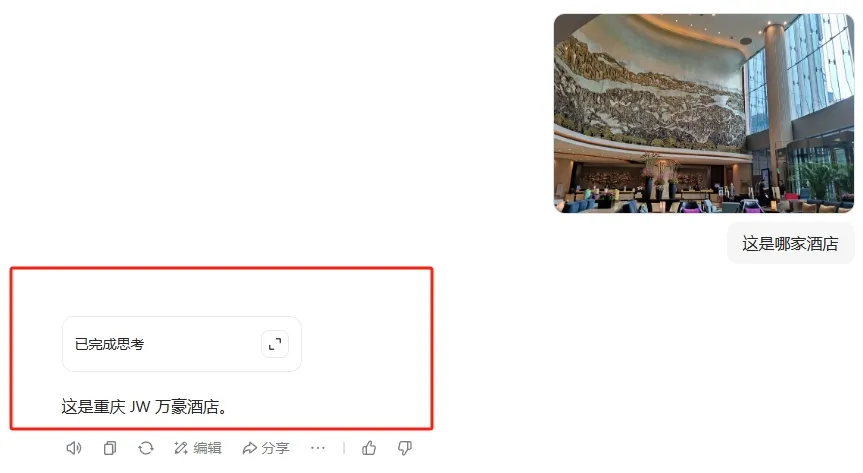This screenshot has height=473, width=863.
Task: Play the answer aloud with speaker icon
Action: click(x=74, y=448)
